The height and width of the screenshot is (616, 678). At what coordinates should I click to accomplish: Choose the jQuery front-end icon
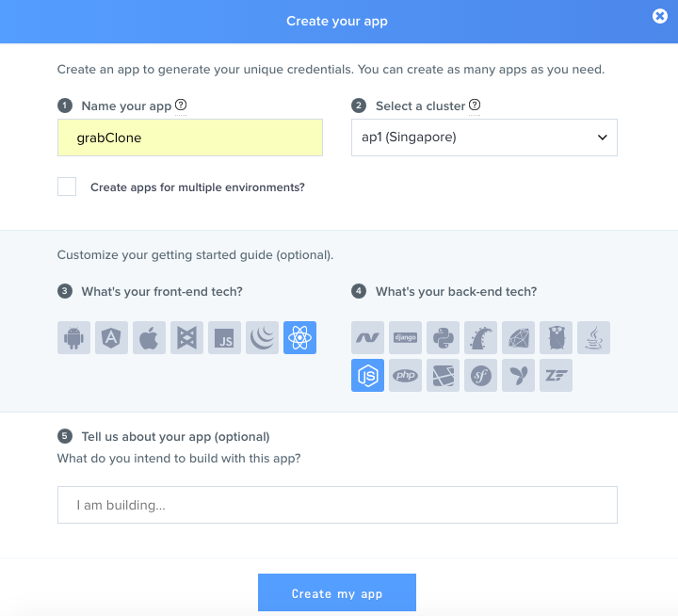pyautogui.click(x=262, y=337)
